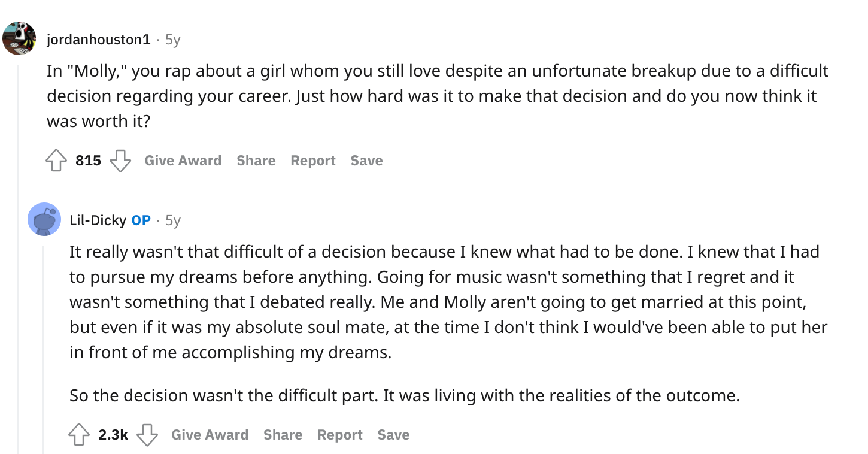
Task: Save Lil-Dicky's reply
Action: click(393, 435)
